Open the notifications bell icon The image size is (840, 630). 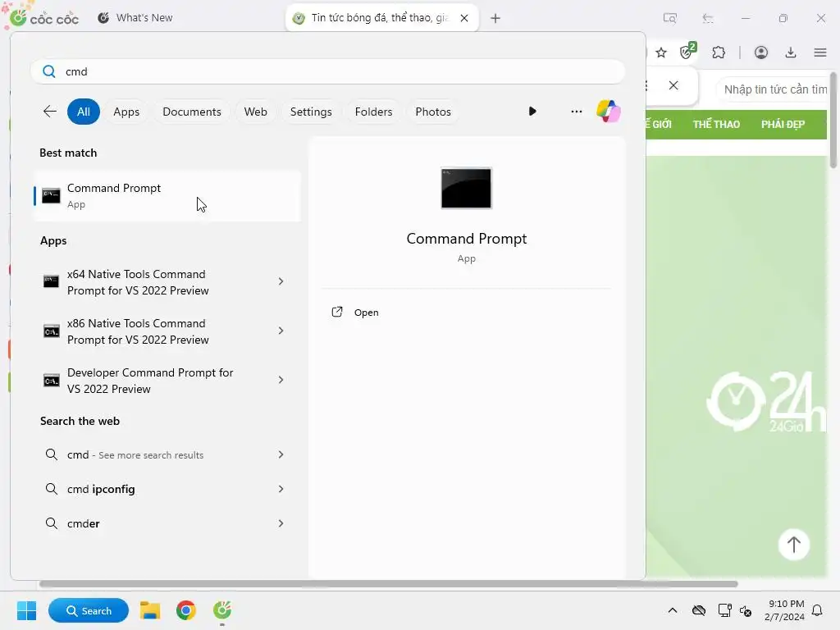(x=818, y=610)
